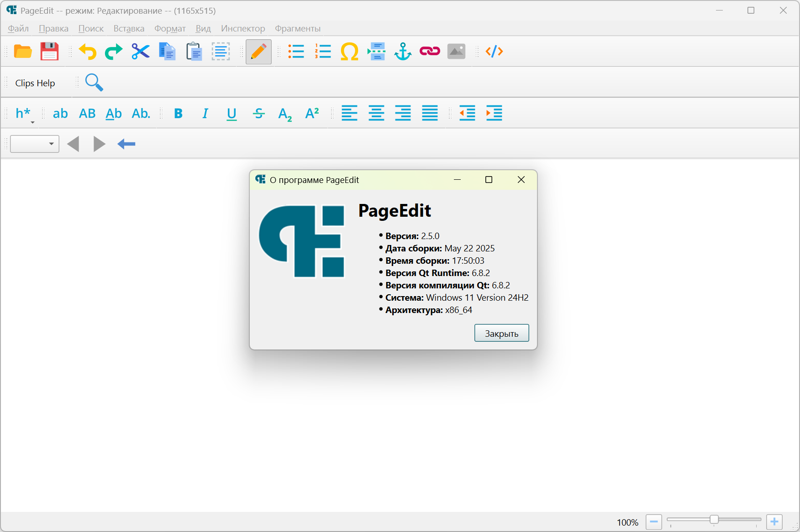
Task: Click the zoom in plus button
Action: [774, 522]
